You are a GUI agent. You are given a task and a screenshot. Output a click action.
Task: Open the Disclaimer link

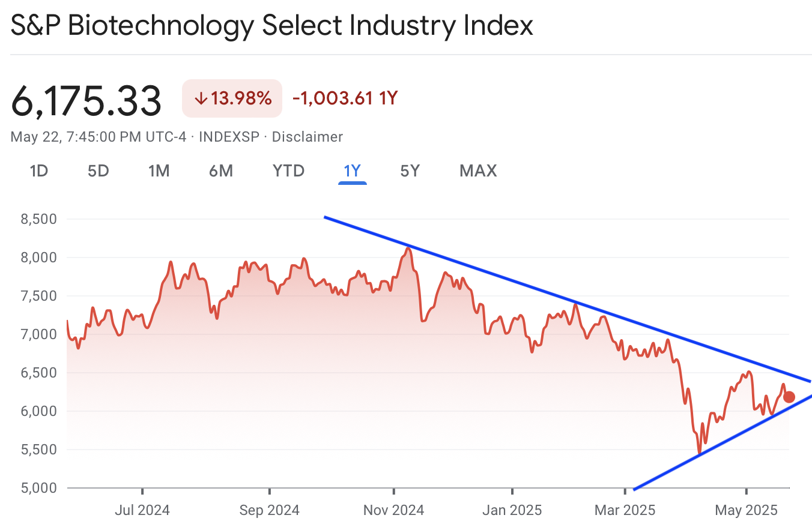(308, 137)
